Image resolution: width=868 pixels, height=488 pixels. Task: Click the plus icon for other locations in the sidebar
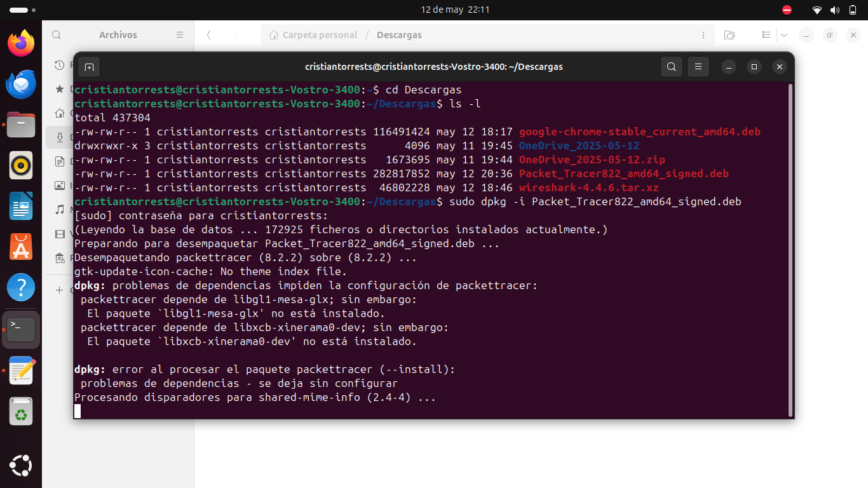(x=59, y=290)
